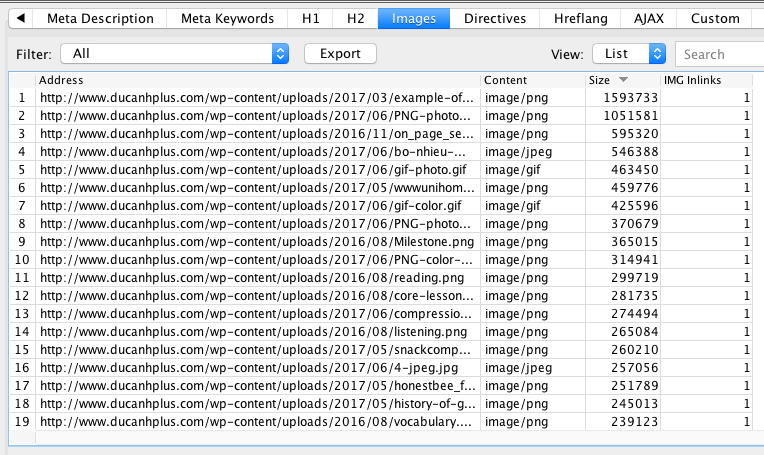Select the Directives tab
Screen dimensions: 764x455
494,18
